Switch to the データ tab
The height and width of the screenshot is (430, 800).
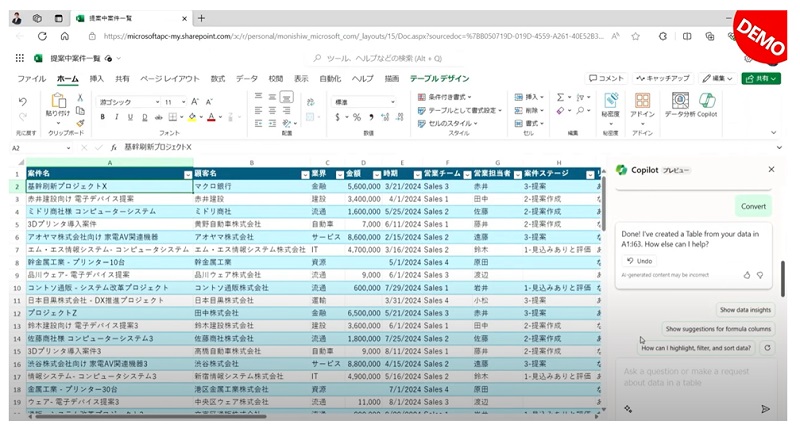pyautogui.click(x=247, y=79)
